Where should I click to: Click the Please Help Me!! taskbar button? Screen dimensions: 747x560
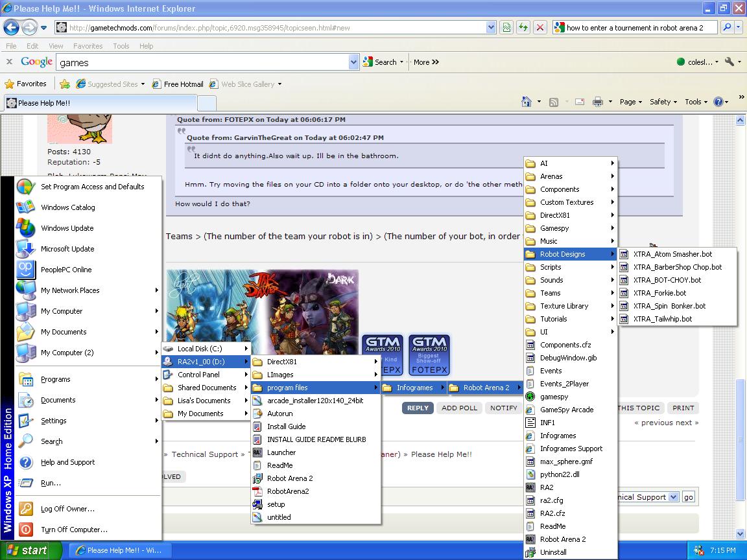pos(119,550)
